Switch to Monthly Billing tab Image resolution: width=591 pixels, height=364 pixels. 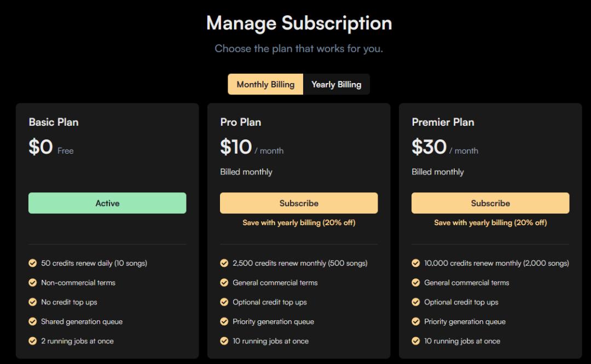coord(265,84)
